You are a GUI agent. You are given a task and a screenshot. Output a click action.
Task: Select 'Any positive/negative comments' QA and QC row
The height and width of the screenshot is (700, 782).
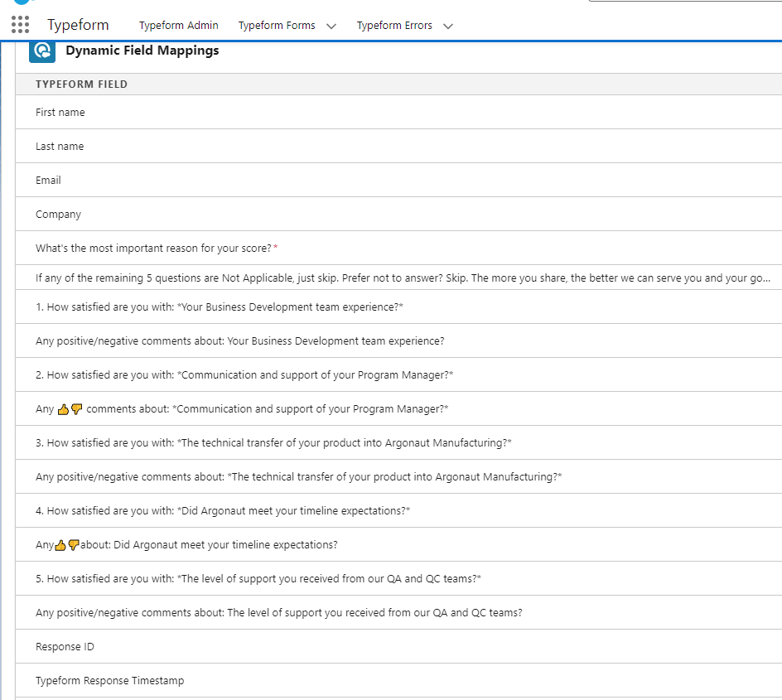tap(398, 612)
